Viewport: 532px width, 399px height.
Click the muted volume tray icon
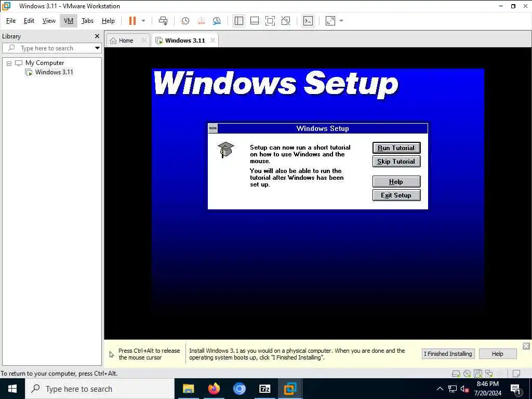pos(465,389)
